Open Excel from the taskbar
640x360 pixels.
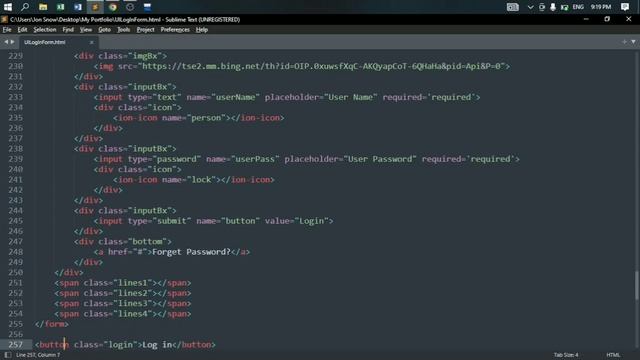(60, 7)
